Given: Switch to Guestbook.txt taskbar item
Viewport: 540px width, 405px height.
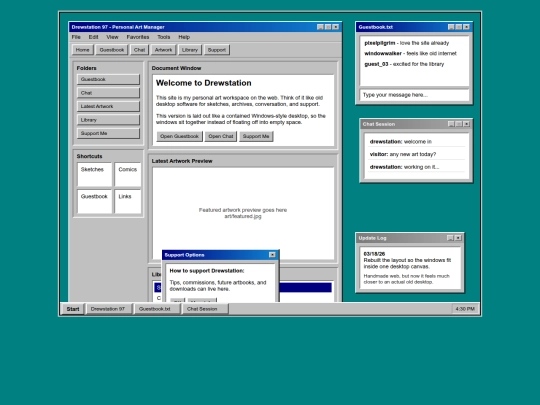Looking at the screenshot, I should click(157, 309).
